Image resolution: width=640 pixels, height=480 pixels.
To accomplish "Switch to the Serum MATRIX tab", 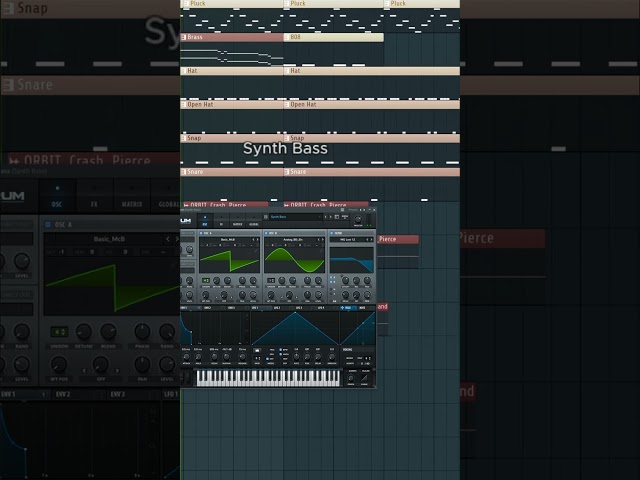I will pos(238,221).
